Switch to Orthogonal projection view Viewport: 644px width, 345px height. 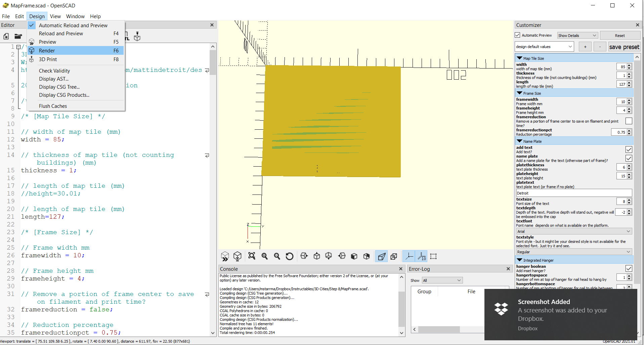(x=394, y=256)
